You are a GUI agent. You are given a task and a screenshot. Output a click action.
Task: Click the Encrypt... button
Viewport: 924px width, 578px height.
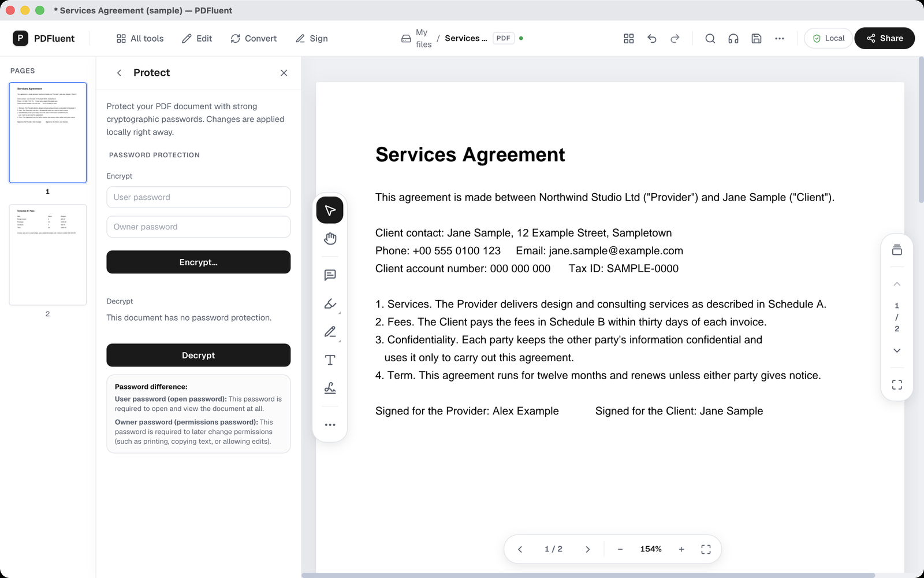[198, 262]
